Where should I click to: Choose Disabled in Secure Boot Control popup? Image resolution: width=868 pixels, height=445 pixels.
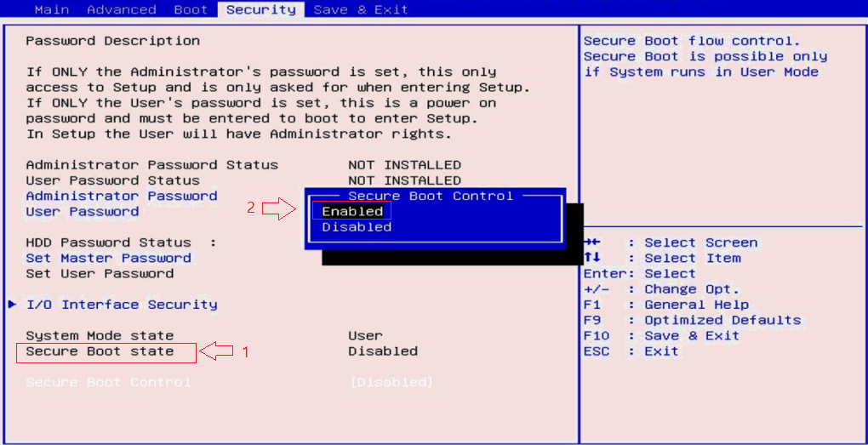pos(357,227)
